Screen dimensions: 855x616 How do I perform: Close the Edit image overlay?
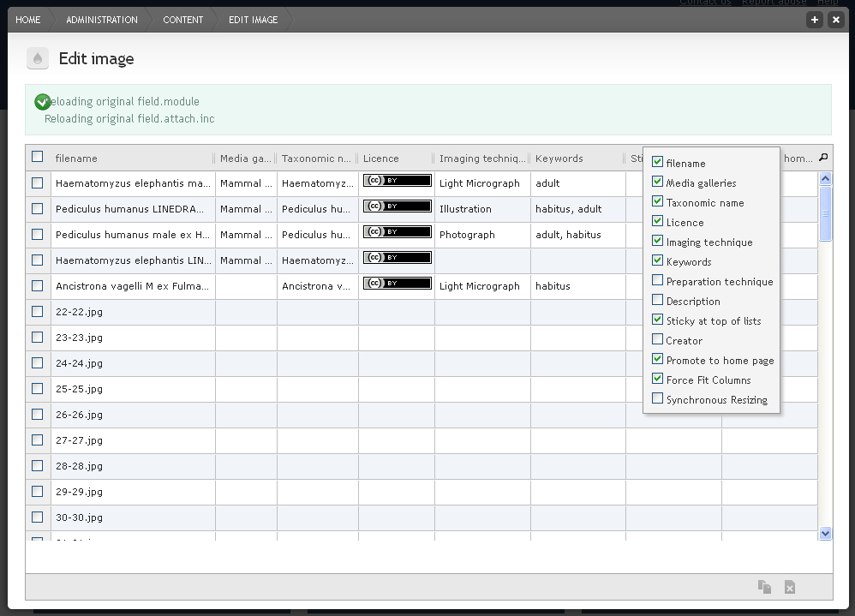[x=835, y=20]
